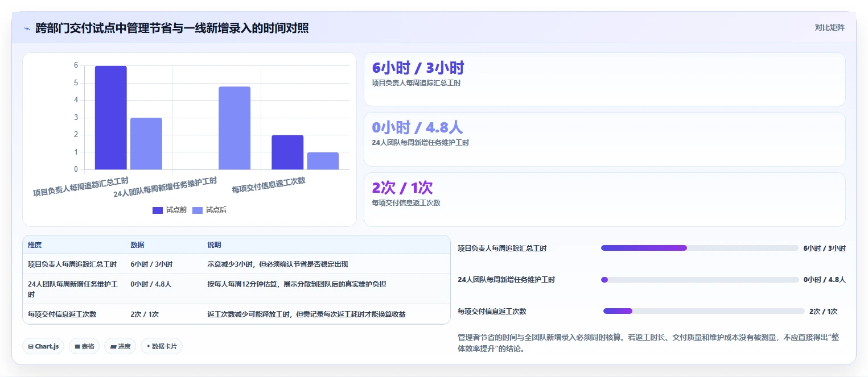Click chart axis label 每项交付信息返工次数
Screen dimensions: 868x377
[269, 185]
